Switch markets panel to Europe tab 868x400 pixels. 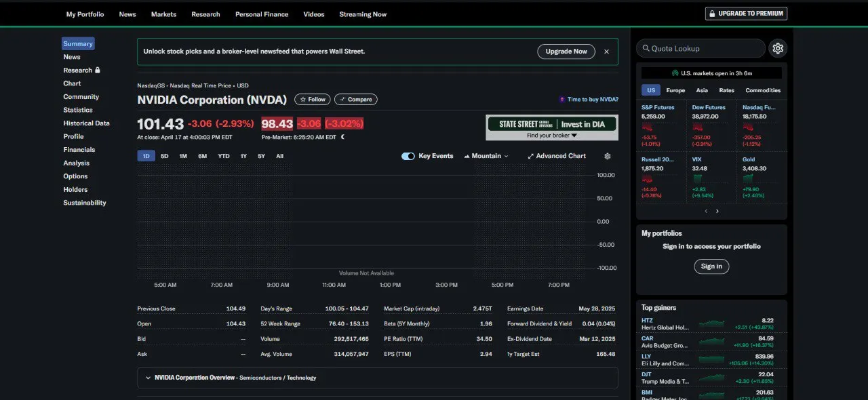pos(675,90)
